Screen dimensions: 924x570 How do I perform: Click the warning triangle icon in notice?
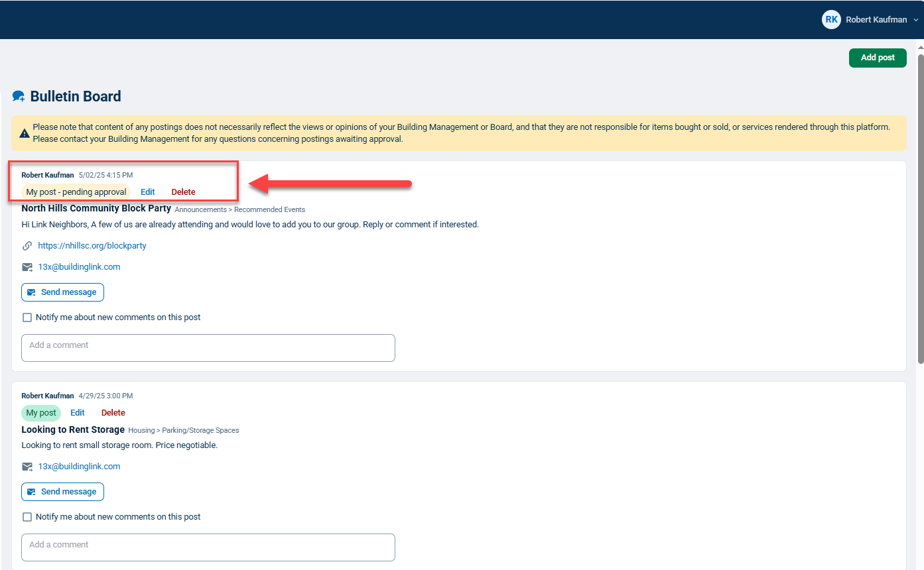click(25, 133)
